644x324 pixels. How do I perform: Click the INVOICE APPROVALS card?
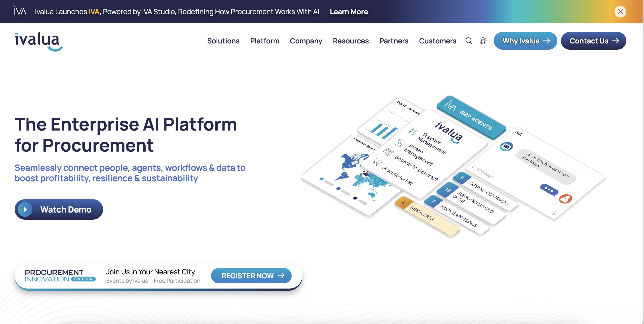[457, 215]
